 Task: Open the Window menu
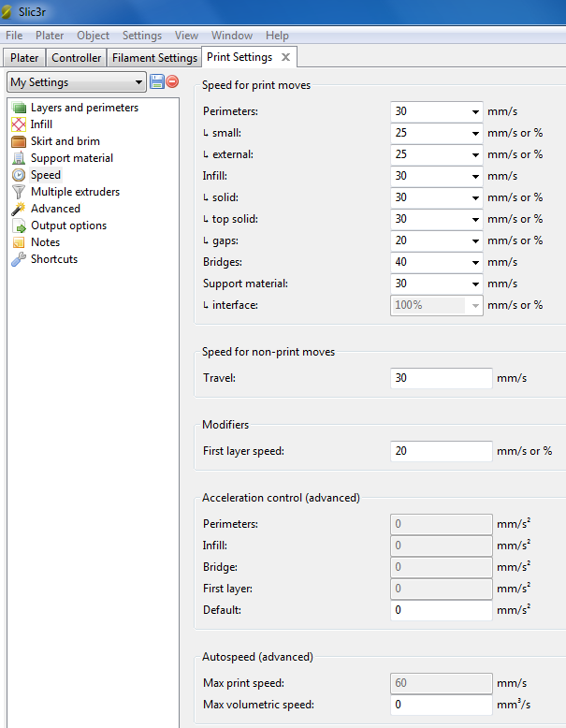pos(232,36)
